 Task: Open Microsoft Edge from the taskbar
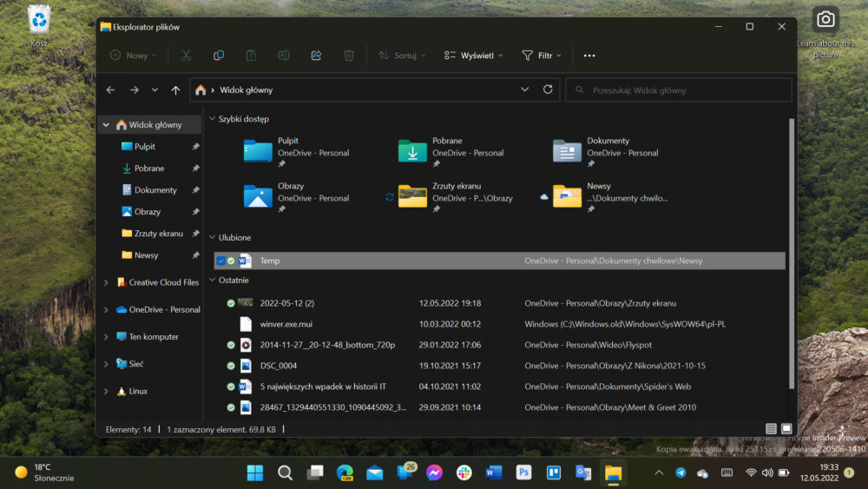(x=345, y=472)
